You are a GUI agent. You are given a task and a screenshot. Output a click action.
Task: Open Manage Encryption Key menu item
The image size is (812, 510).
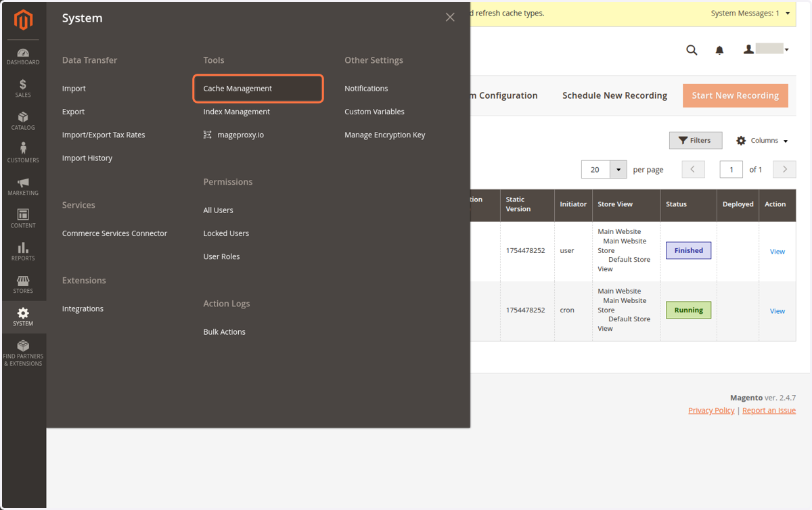pos(384,135)
